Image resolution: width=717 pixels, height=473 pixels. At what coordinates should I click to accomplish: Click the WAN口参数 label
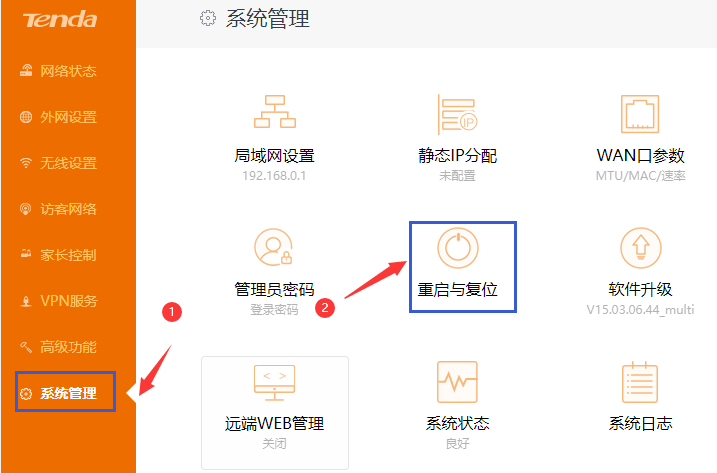tap(640, 156)
